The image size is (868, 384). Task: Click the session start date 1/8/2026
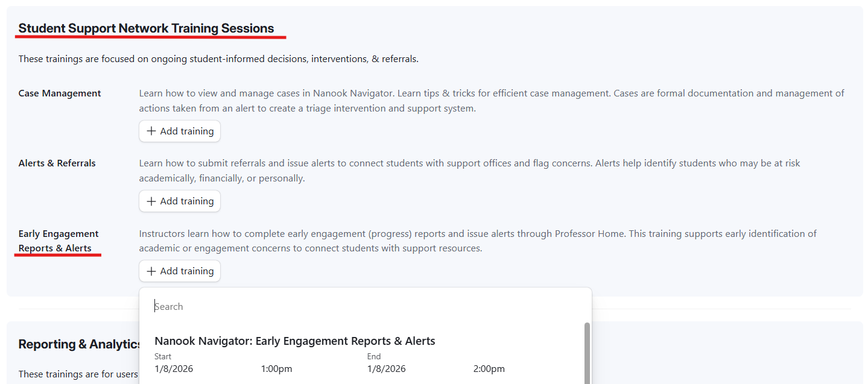click(x=174, y=369)
